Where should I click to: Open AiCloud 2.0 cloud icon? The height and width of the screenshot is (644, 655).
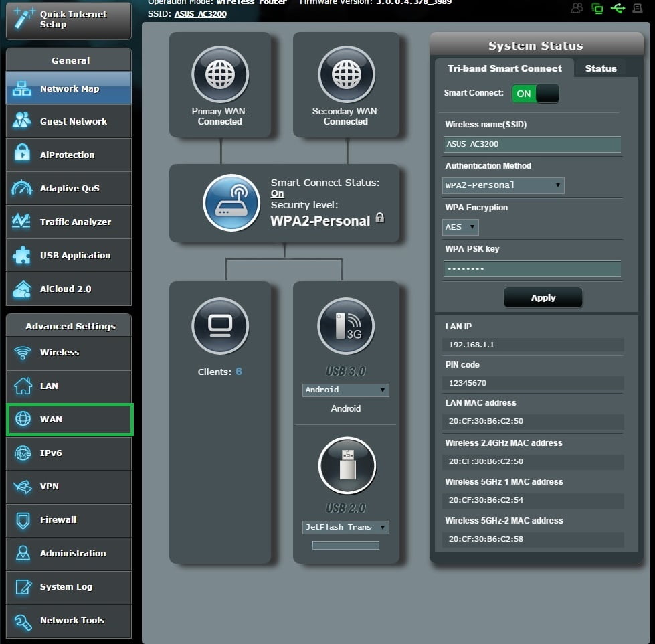pyautogui.click(x=22, y=289)
